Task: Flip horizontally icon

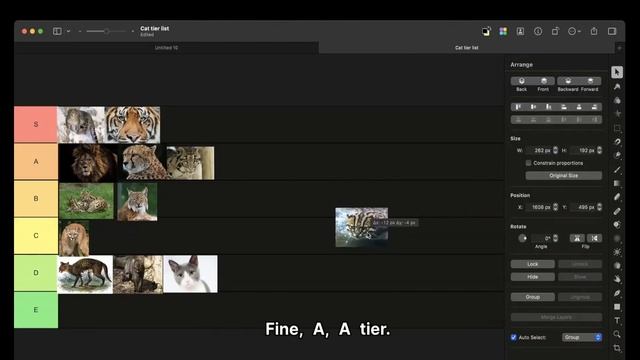Action: [x=577, y=238]
